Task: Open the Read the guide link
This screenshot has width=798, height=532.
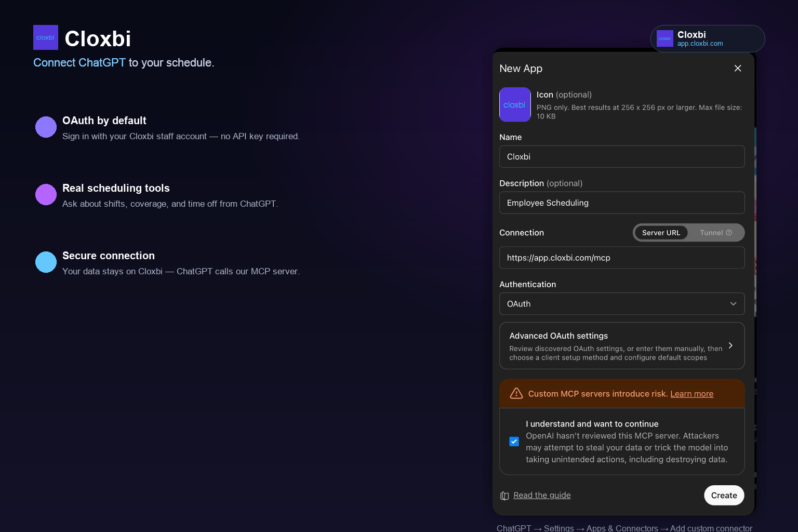Action: [x=542, y=495]
